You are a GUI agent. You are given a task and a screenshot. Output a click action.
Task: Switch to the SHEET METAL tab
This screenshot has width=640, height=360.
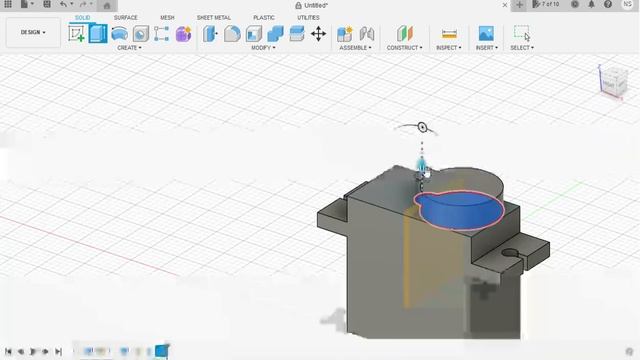point(214,18)
